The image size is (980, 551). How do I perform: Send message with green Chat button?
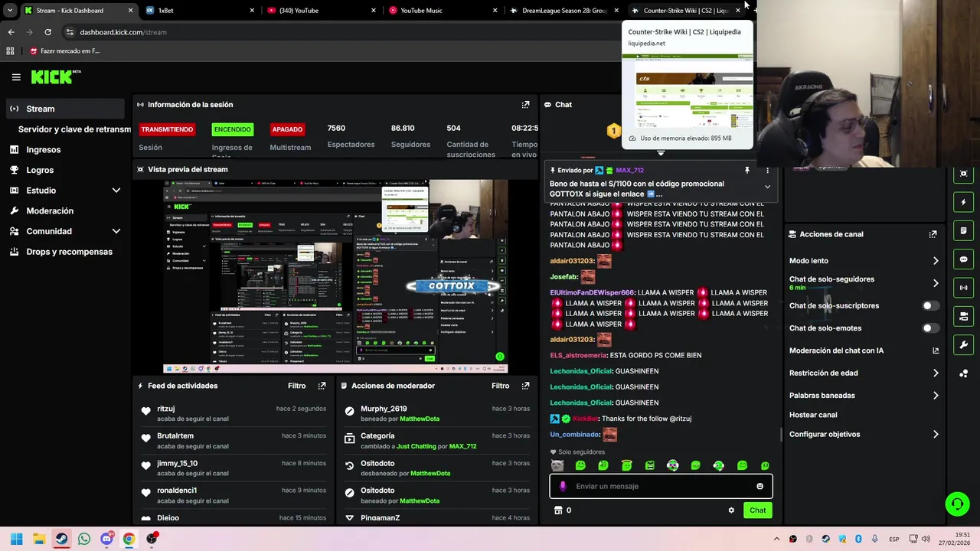click(x=757, y=510)
